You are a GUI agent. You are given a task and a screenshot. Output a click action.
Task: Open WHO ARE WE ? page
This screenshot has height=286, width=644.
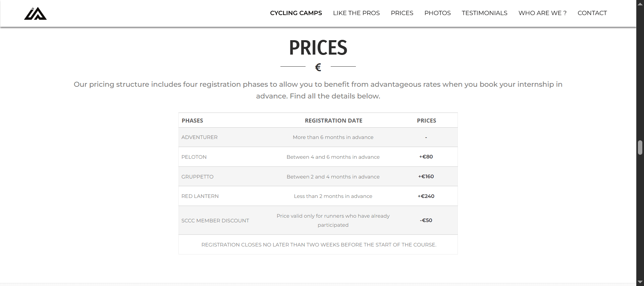point(542,13)
